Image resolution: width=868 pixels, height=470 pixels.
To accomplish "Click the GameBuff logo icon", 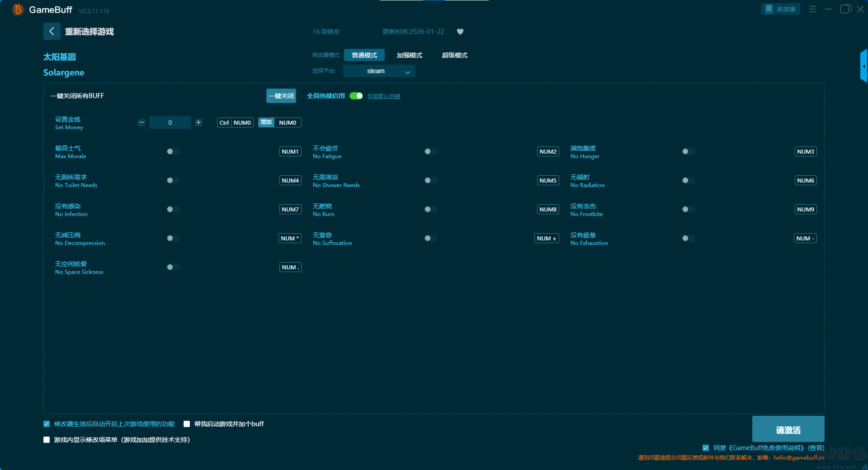I will (18, 9).
